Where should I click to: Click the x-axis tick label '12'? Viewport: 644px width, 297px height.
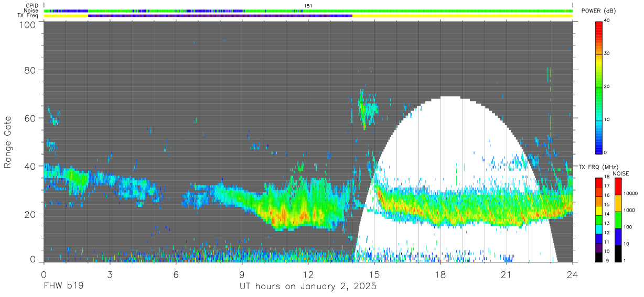pyautogui.click(x=308, y=274)
